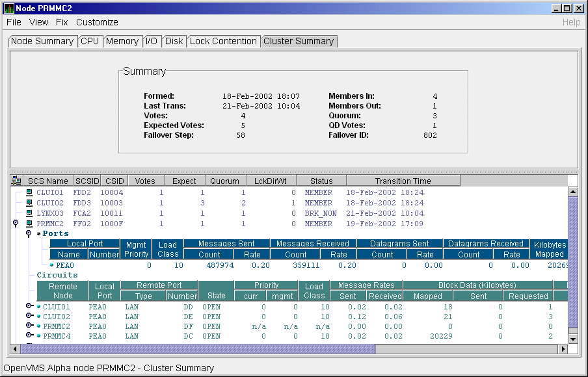Click the Status column header
The width and height of the screenshot is (588, 377).
pos(321,181)
